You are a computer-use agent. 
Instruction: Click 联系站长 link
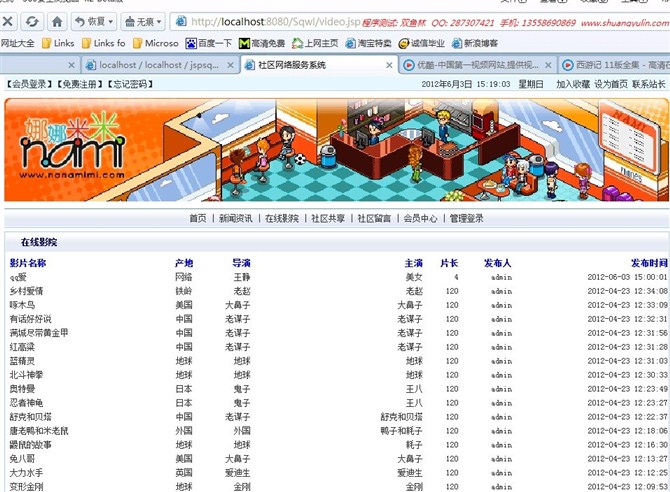click(649, 84)
